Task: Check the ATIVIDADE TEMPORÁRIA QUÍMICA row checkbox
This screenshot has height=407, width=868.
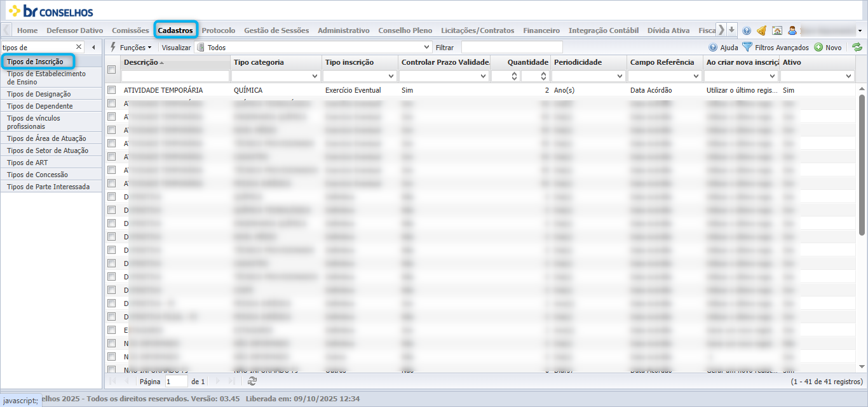Action: point(112,90)
